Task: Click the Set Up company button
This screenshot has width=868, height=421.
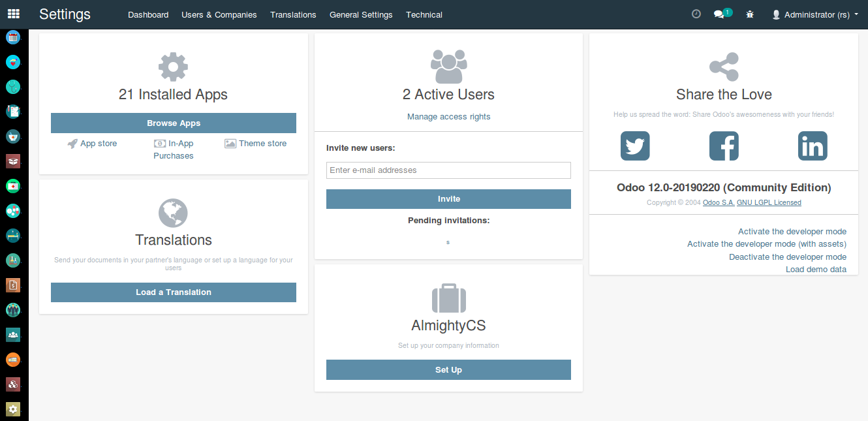Action: tap(448, 370)
